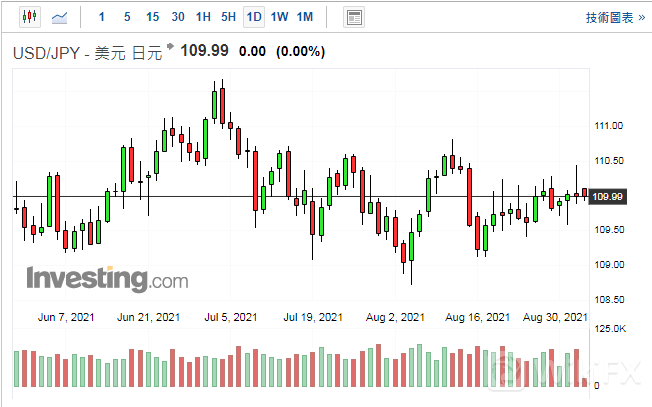The width and height of the screenshot is (652, 407).
Task: Switch to line chart type
Action: point(61,17)
